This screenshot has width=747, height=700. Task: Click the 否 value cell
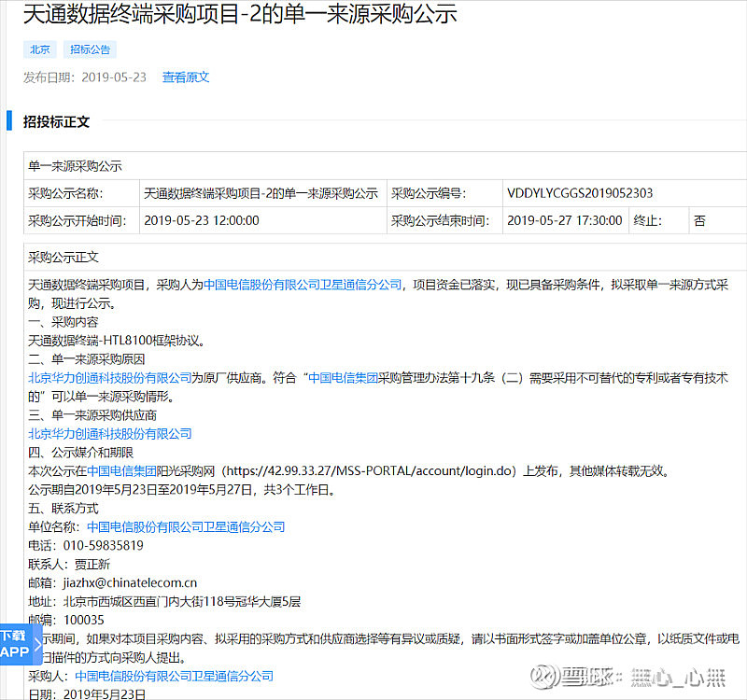717,220
